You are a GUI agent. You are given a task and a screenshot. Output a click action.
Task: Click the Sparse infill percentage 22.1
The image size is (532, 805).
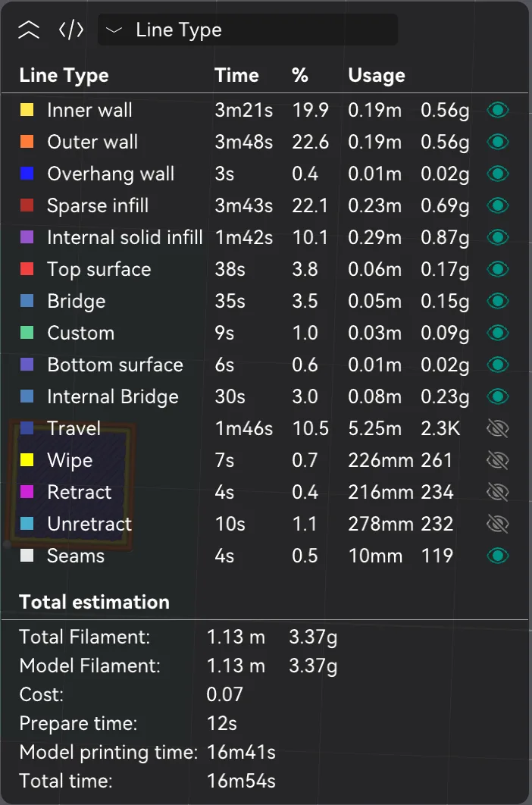pyautogui.click(x=310, y=205)
